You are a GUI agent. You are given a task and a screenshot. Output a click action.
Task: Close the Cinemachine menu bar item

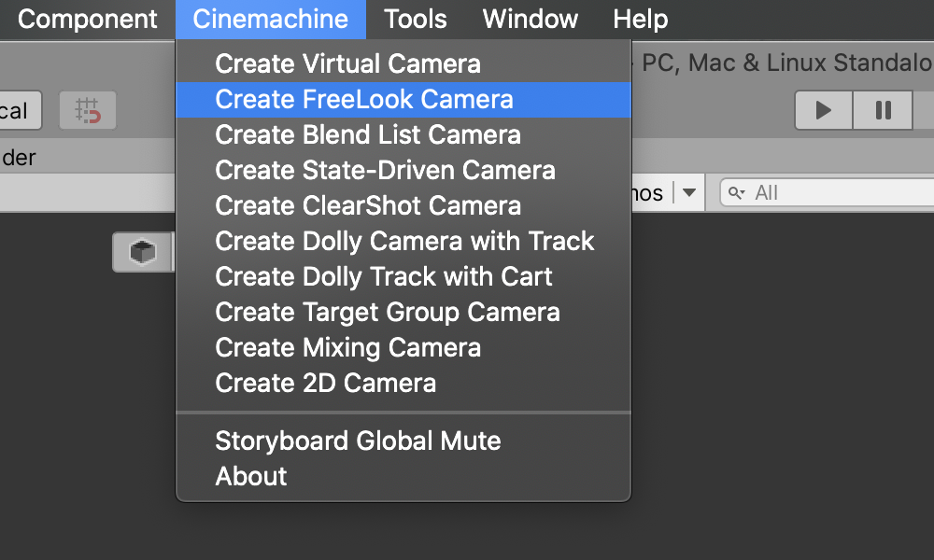[271, 19]
